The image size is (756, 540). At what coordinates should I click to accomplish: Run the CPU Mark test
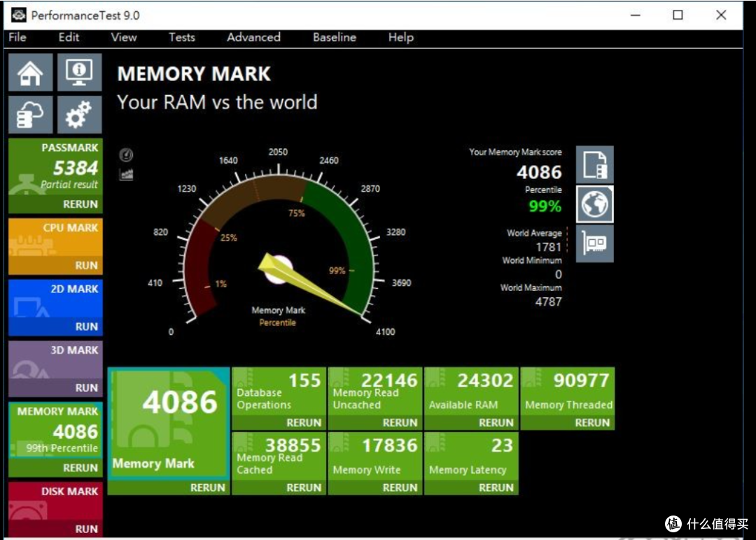coord(86,265)
